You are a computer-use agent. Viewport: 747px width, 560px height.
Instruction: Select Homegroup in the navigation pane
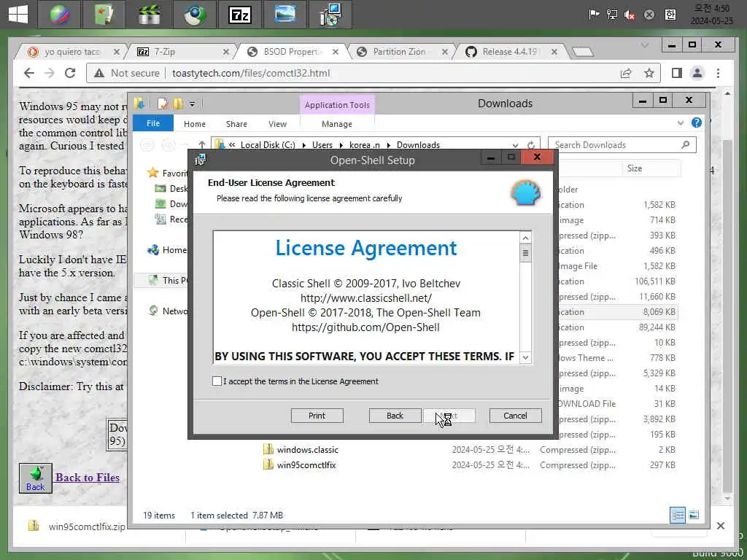[x=167, y=249]
